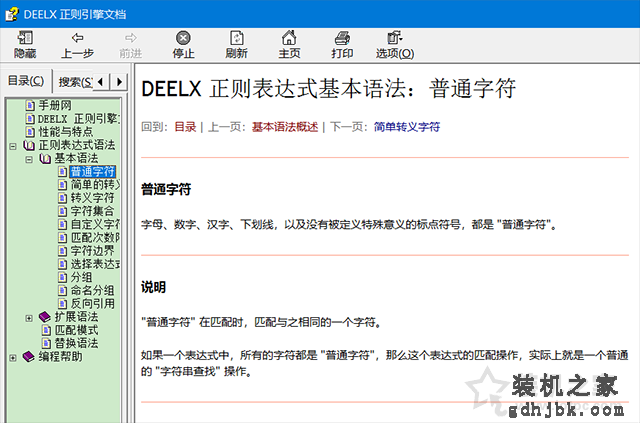Click the page icon beside 普通字符 in the tree
640x423 pixels.
[x=62, y=172]
